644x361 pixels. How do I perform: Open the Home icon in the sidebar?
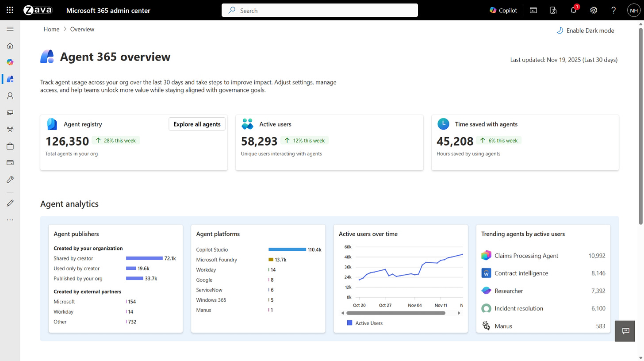pyautogui.click(x=10, y=46)
